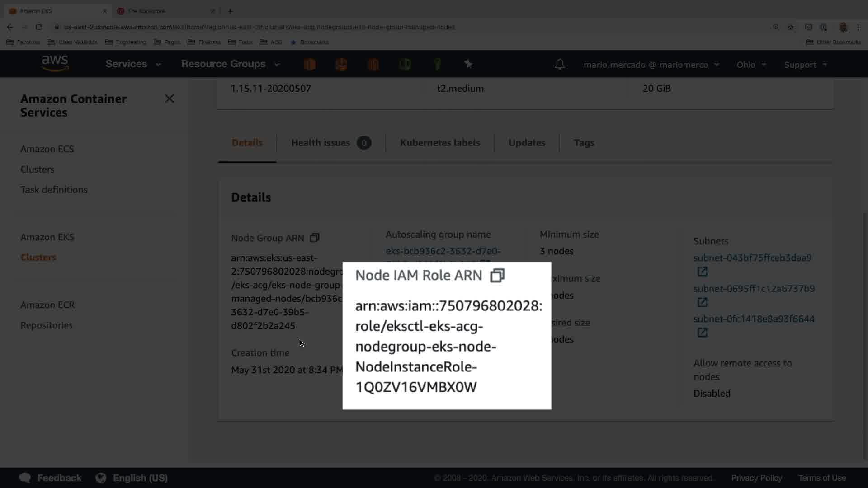The width and height of the screenshot is (868, 488).
Task: Switch to the Health issues tab
Action: [331, 143]
